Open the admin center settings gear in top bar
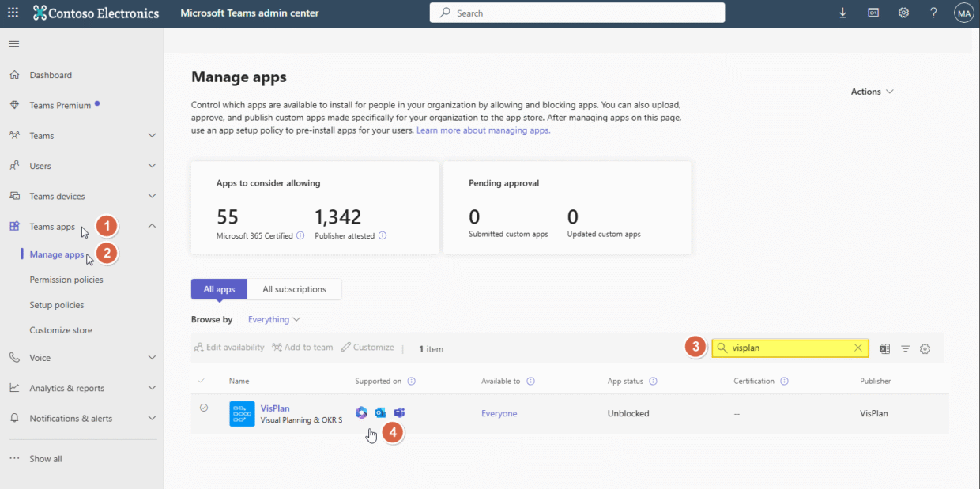This screenshot has height=489, width=980. coord(903,13)
